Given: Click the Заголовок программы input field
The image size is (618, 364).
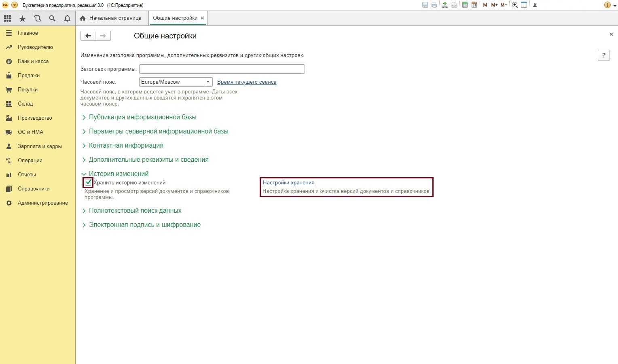Looking at the screenshot, I should 222,69.
